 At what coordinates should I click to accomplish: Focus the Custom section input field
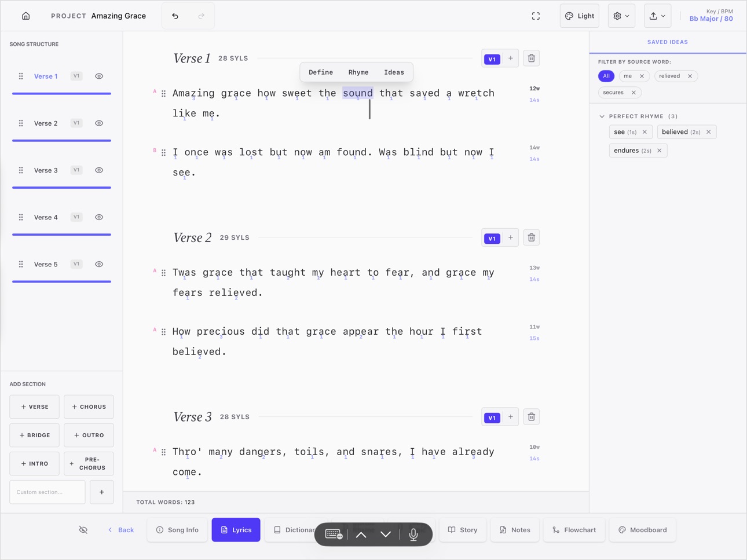[47, 492]
